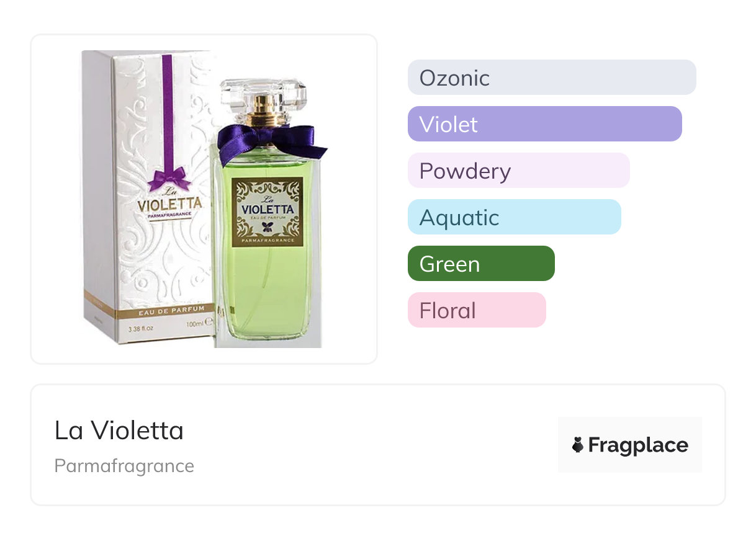Pick the dark Green accord bar
This screenshot has height=536, width=756.
click(481, 264)
